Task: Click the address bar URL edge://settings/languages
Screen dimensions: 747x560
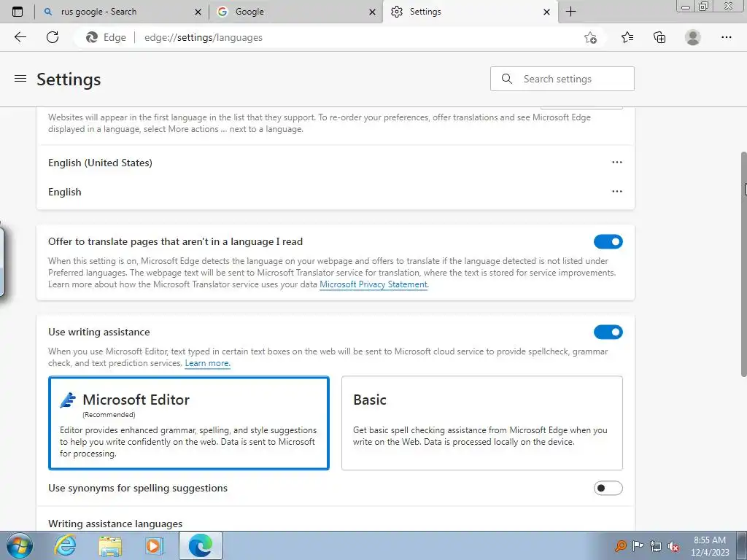Action: [x=204, y=37]
